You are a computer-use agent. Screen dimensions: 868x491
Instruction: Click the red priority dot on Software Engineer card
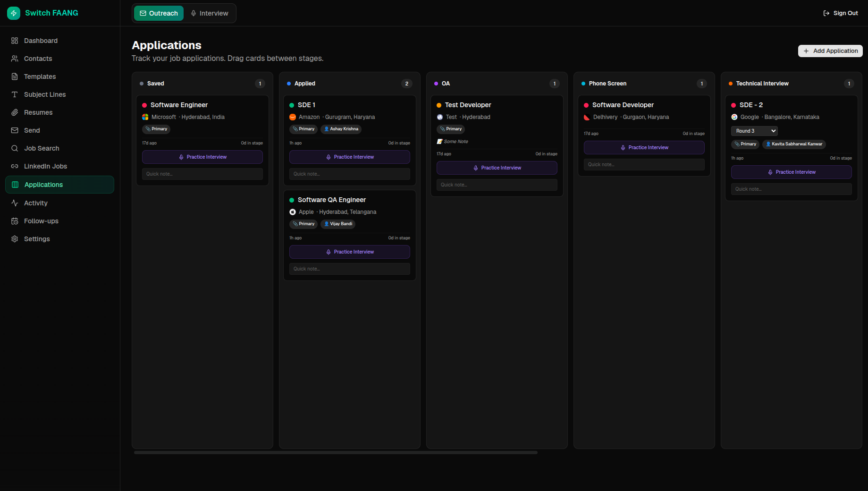coord(144,105)
